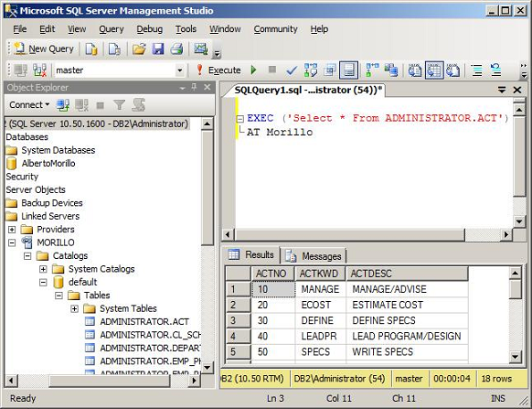Screen dimensions: 532x409
Task: Click Connect Object Explorer icon
Action: 63,105
